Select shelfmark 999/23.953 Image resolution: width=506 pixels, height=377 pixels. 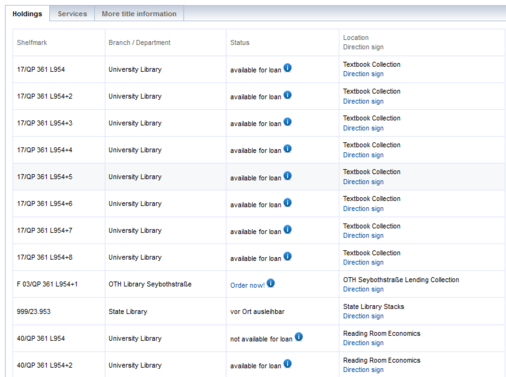34,311
